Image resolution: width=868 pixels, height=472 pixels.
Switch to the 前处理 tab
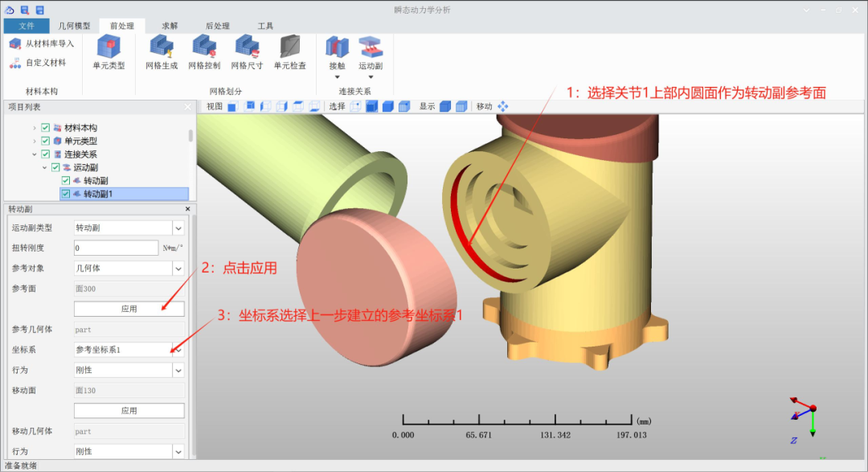click(x=122, y=26)
